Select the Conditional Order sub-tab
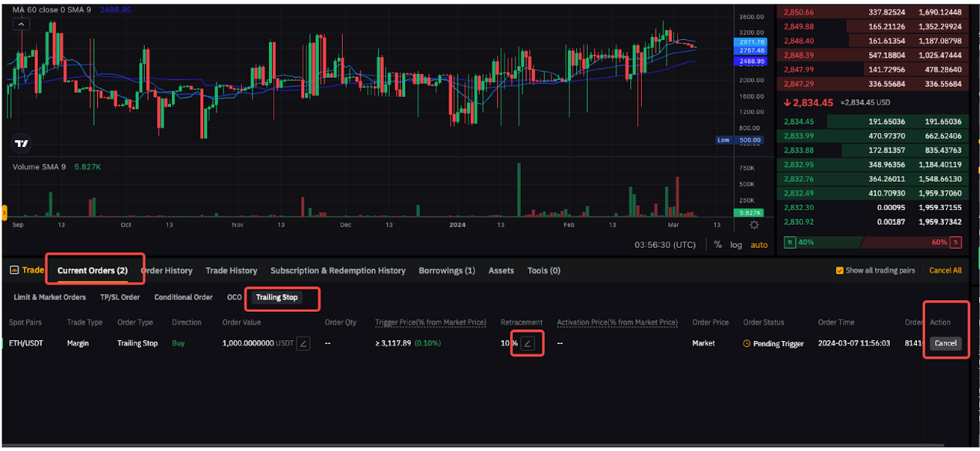 tap(183, 297)
